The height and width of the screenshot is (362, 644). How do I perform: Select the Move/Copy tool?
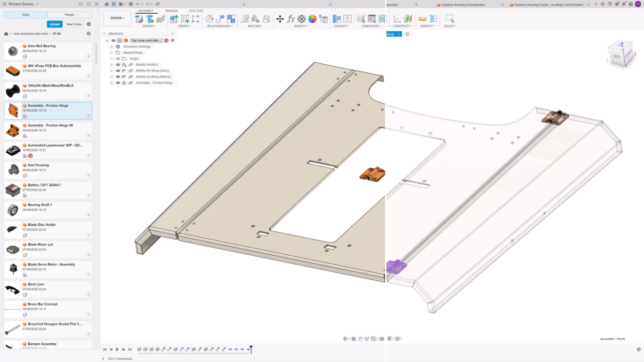[280, 19]
